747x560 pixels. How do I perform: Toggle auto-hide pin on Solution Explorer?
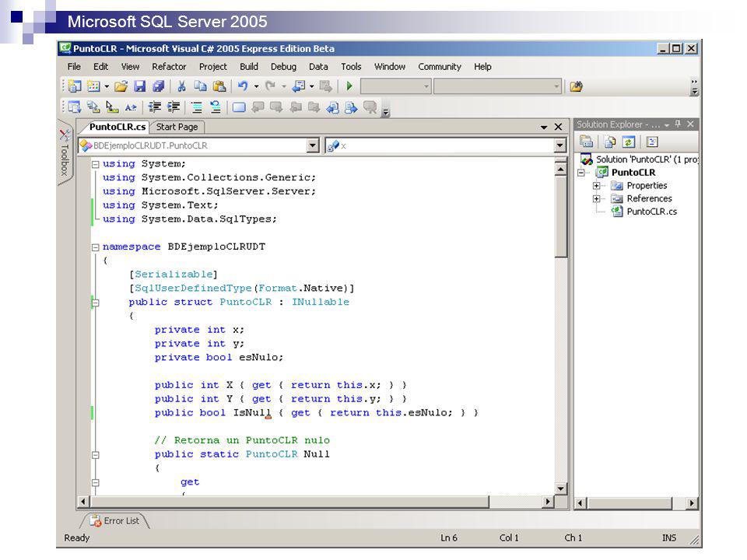678,124
